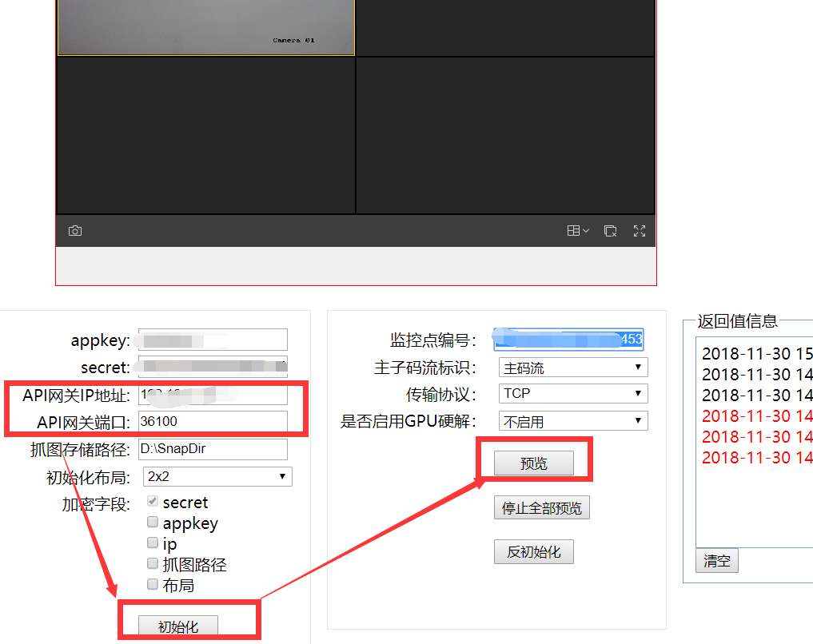813x644 pixels.
Task: Enable the 布局 encryption checkbox
Action: pyautogui.click(x=153, y=584)
